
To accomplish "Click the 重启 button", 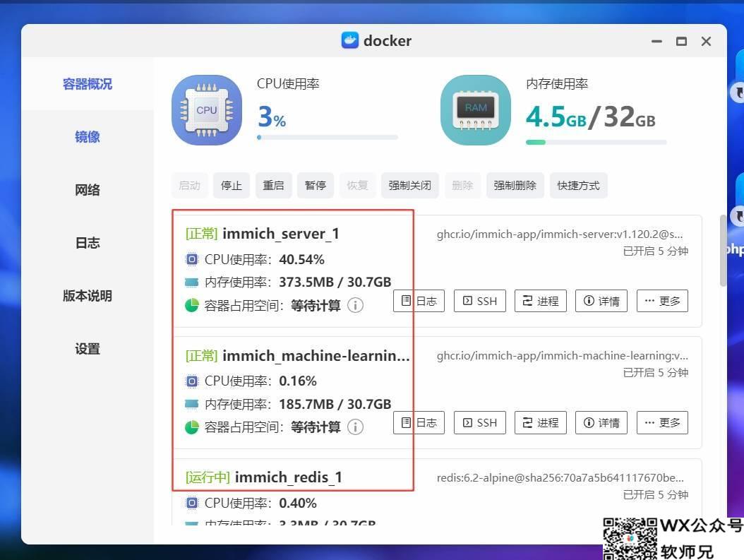I will (x=273, y=185).
